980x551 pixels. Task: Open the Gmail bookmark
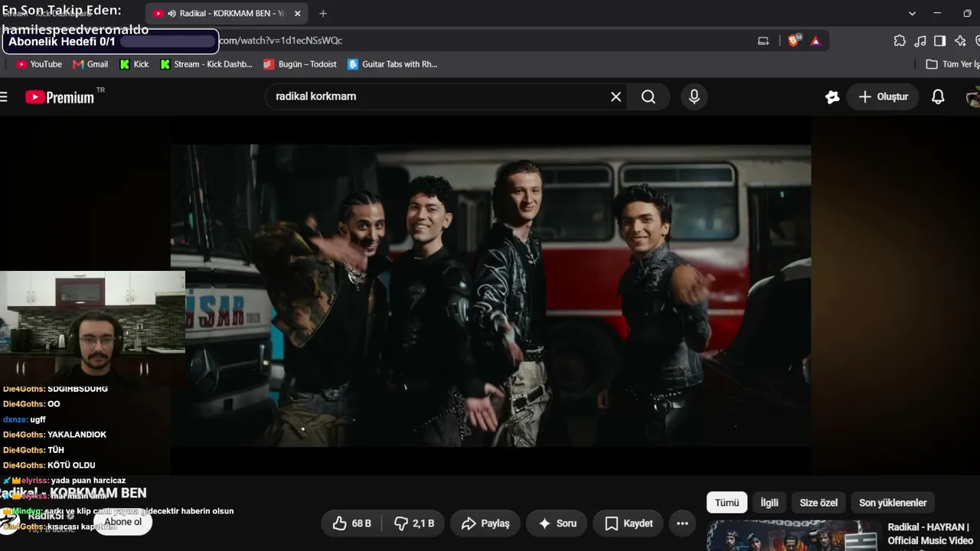coord(90,64)
